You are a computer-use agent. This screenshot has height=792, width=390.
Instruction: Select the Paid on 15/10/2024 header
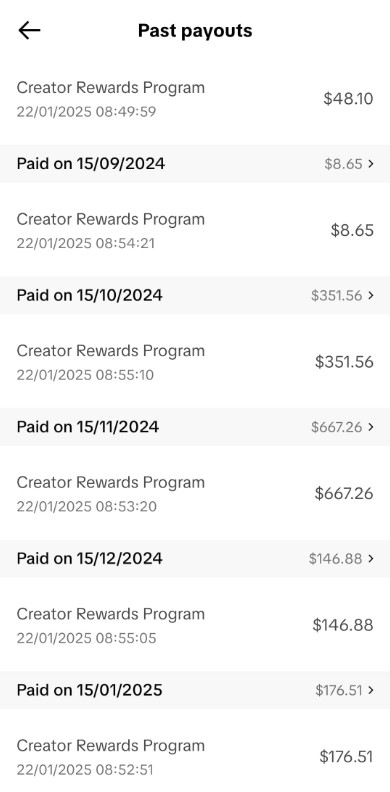point(195,295)
